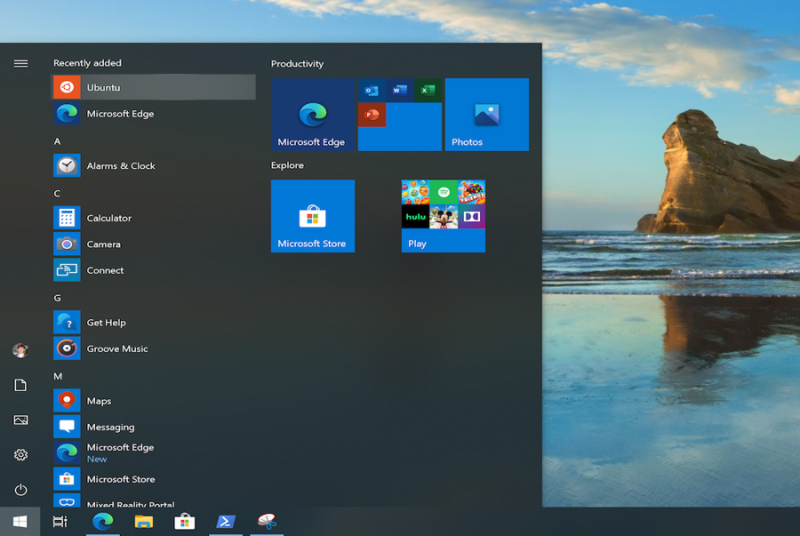Launch Alarms & Clock app
This screenshot has height=536, width=800.
(154, 166)
